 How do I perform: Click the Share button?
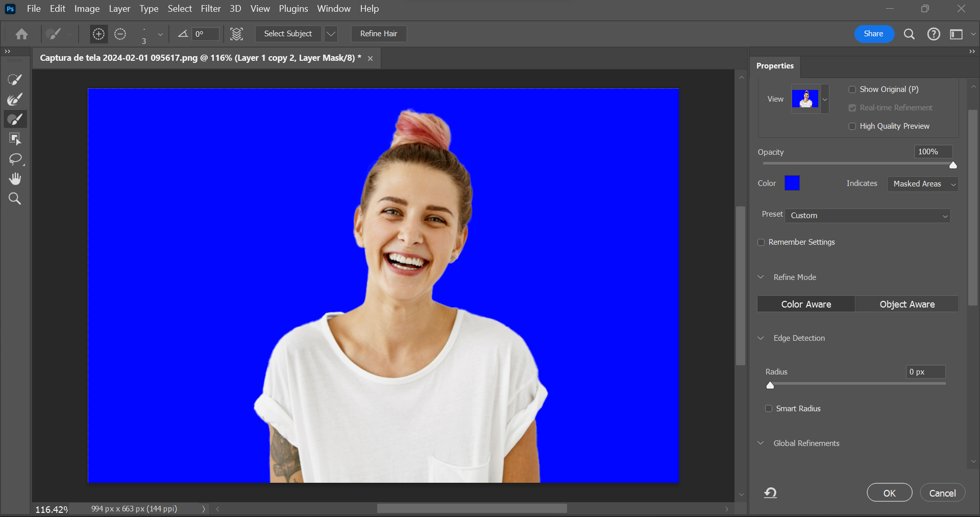click(x=873, y=34)
